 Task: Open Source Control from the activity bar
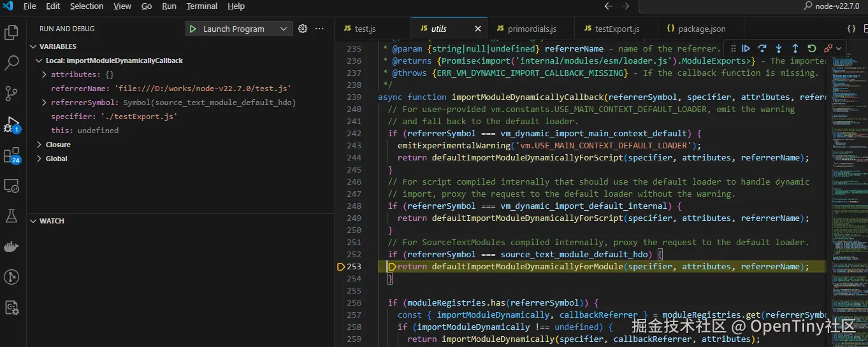click(x=11, y=94)
